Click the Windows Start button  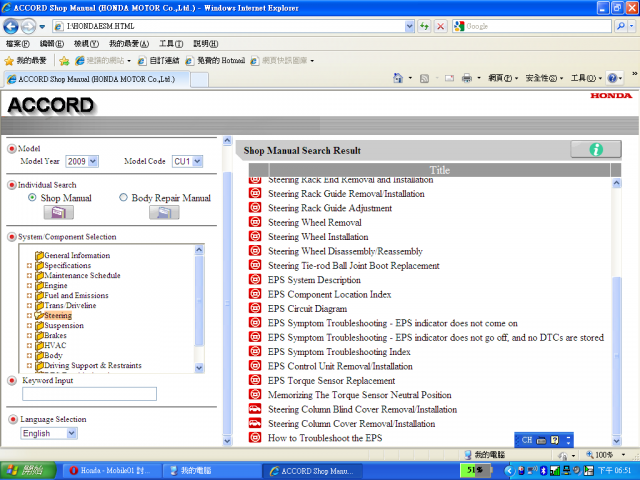pyautogui.click(x=28, y=471)
